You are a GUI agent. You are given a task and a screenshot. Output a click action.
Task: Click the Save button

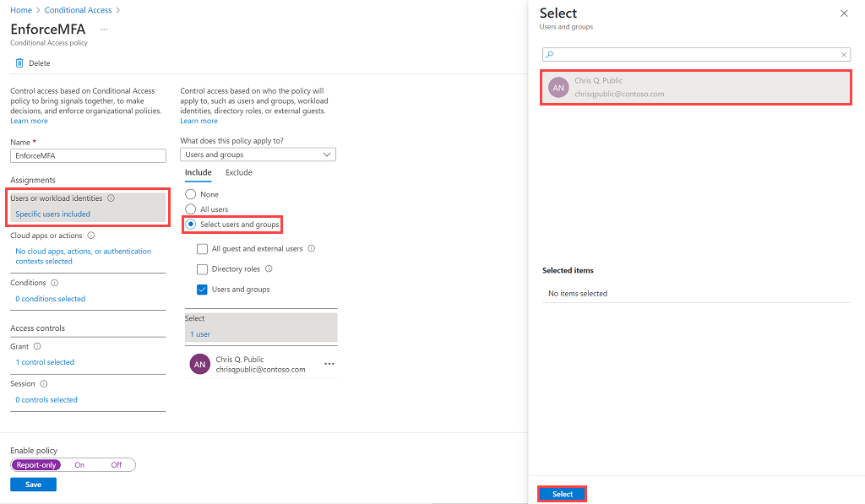pyautogui.click(x=33, y=484)
